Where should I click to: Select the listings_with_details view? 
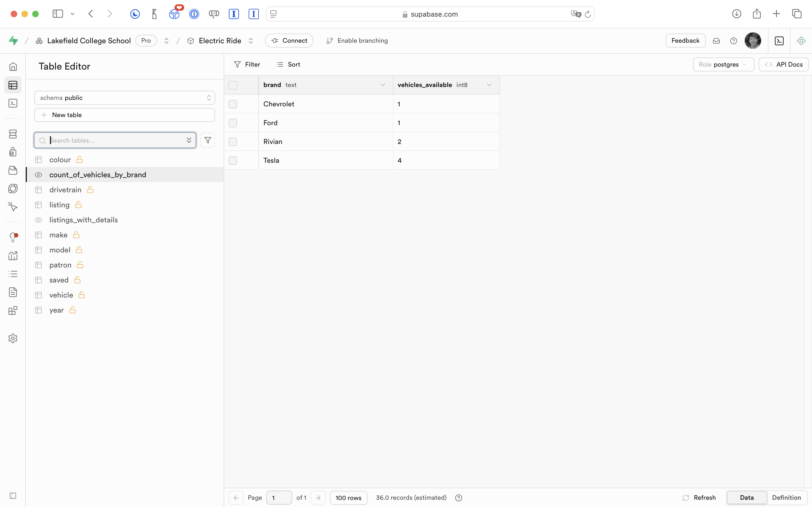tap(84, 220)
